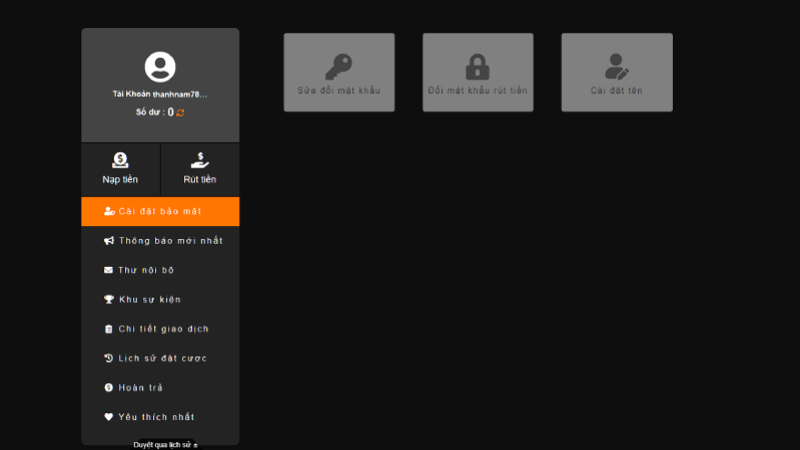Image resolution: width=800 pixels, height=450 pixels.
Task: Open the Lịch sử đặt cược menu item
Action: pyautogui.click(x=162, y=358)
